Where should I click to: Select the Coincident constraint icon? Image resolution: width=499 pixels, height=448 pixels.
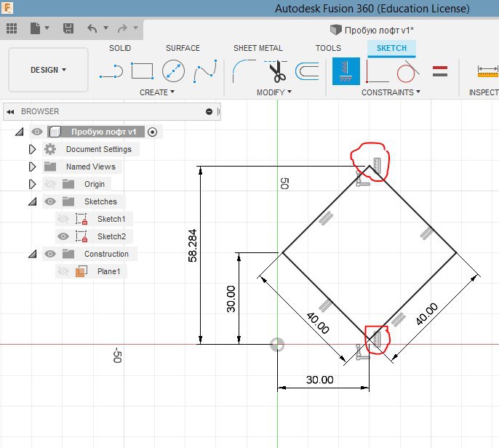coord(378,71)
